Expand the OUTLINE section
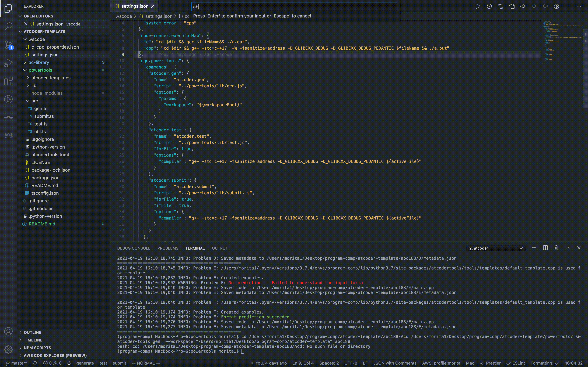Viewport: 588px width, 367px height. coord(32,332)
